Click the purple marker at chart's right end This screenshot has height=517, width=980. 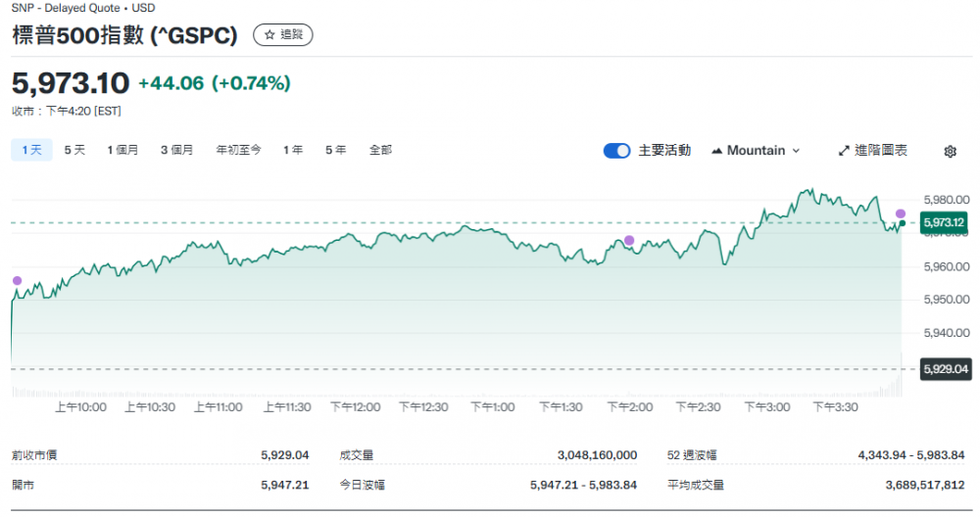901,213
